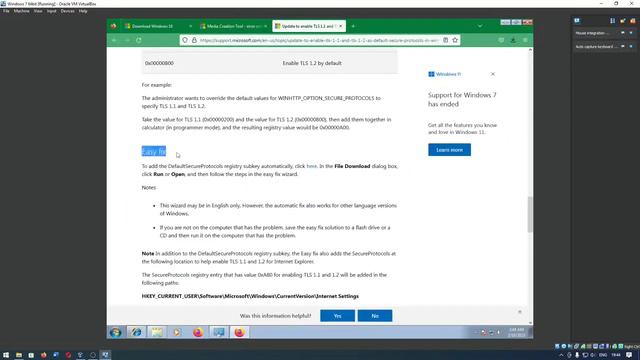Image resolution: width=640 pixels, height=360 pixels.
Task: Toggle reader view icon in address bar
Action: pyautogui.click(x=446, y=40)
